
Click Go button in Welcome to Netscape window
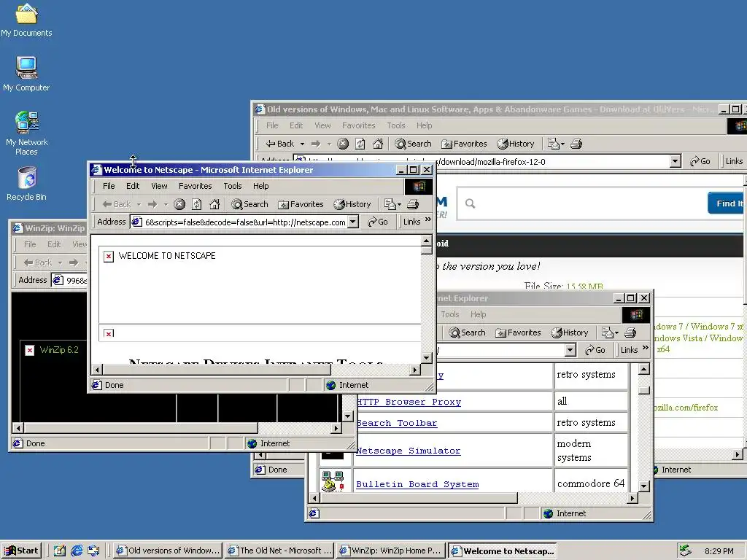point(378,222)
